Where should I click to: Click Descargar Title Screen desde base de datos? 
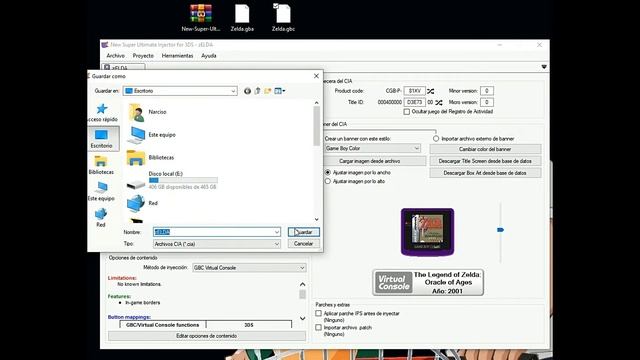(x=485, y=161)
